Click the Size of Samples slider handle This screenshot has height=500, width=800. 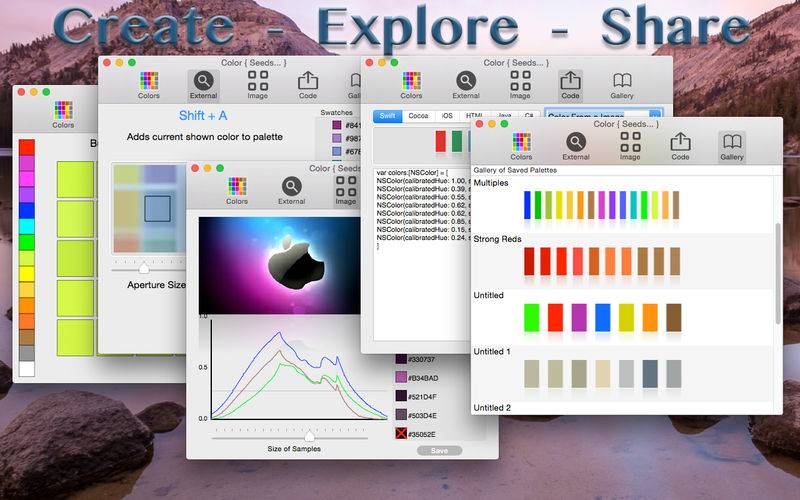click(309, 436)
